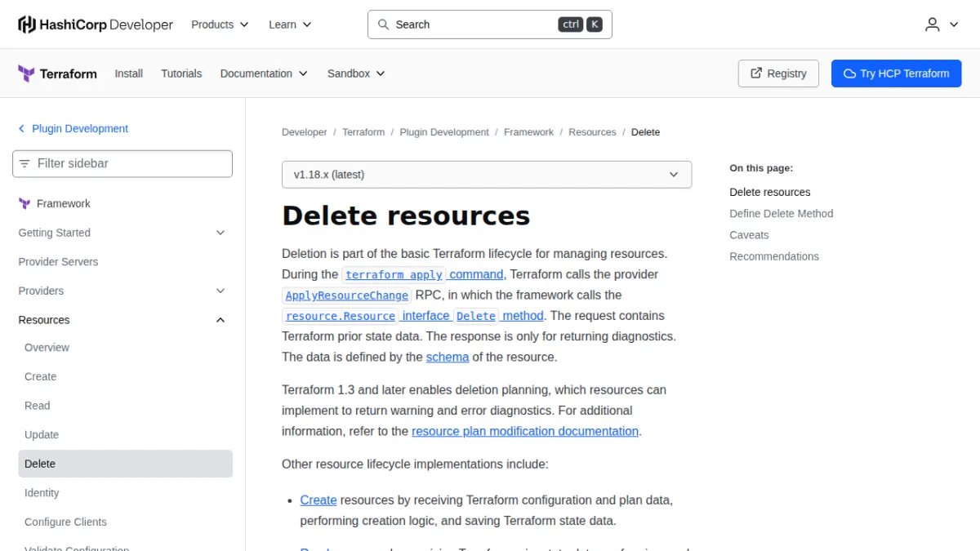Click the HashiCorp Developer logo
The height and width of the screenshot is (551, 980).
point(96,24)
